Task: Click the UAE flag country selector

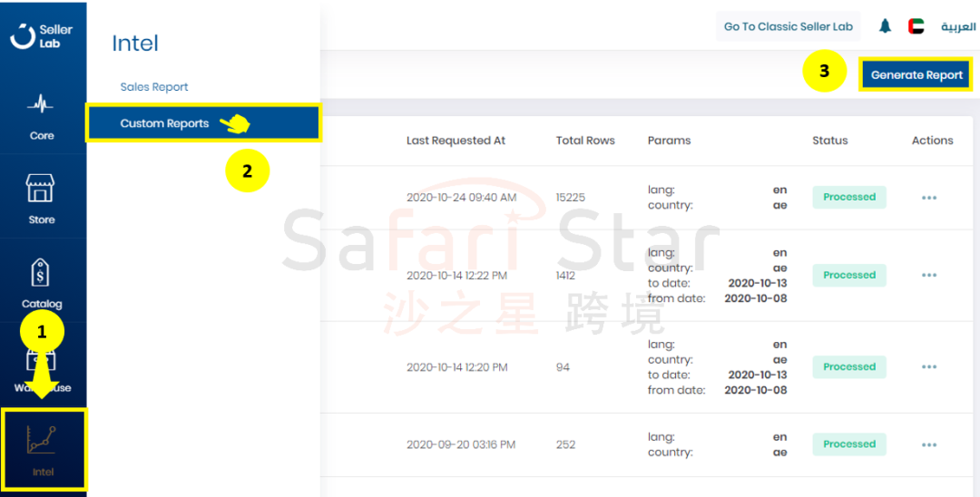Action: [x=916, y=26]
